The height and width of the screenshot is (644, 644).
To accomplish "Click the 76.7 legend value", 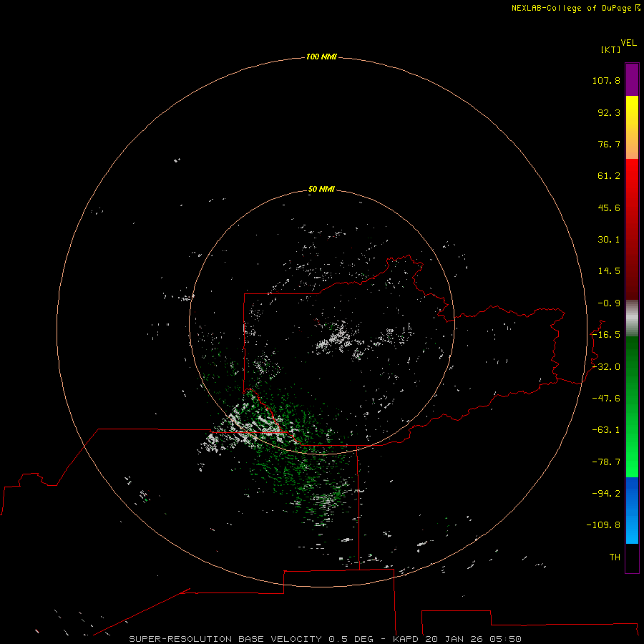I will (609, 144).
